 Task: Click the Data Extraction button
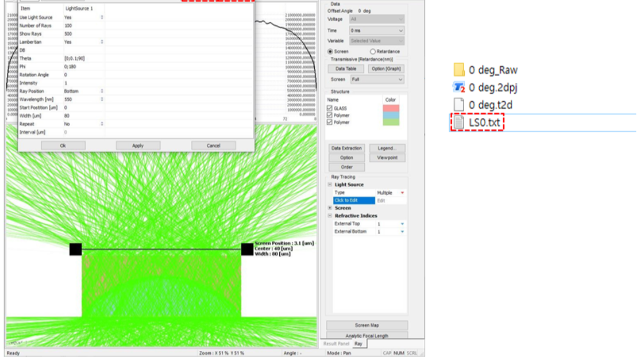click(x=347, y=148)
